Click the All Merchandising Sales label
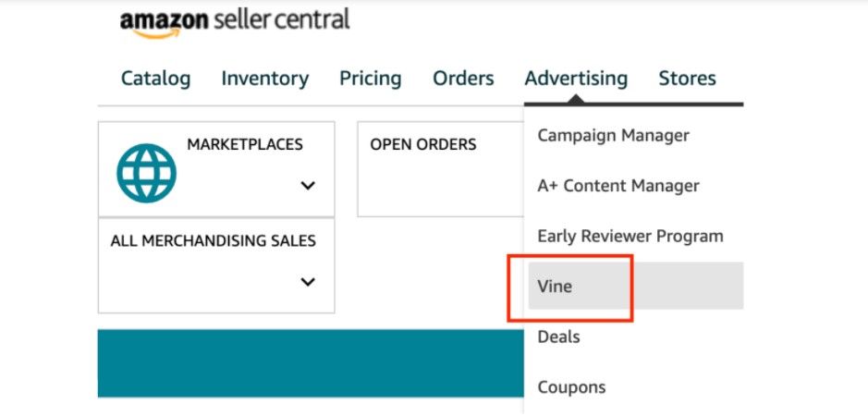Viewport: 868px width, 416px height. point(214,241)
